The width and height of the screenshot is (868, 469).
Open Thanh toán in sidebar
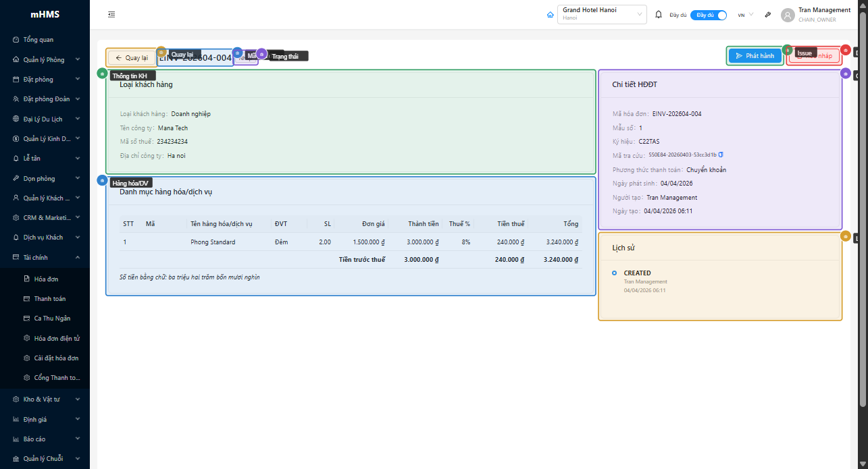click(49, 298)
